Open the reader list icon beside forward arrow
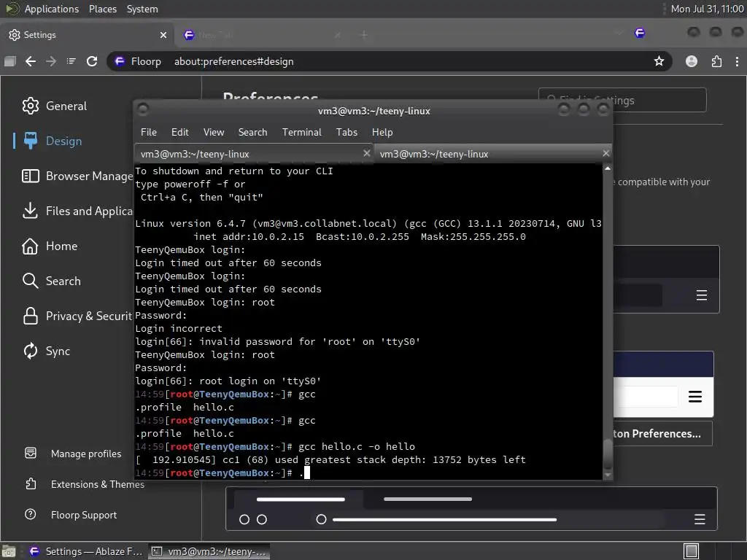 tap(71, 61)
